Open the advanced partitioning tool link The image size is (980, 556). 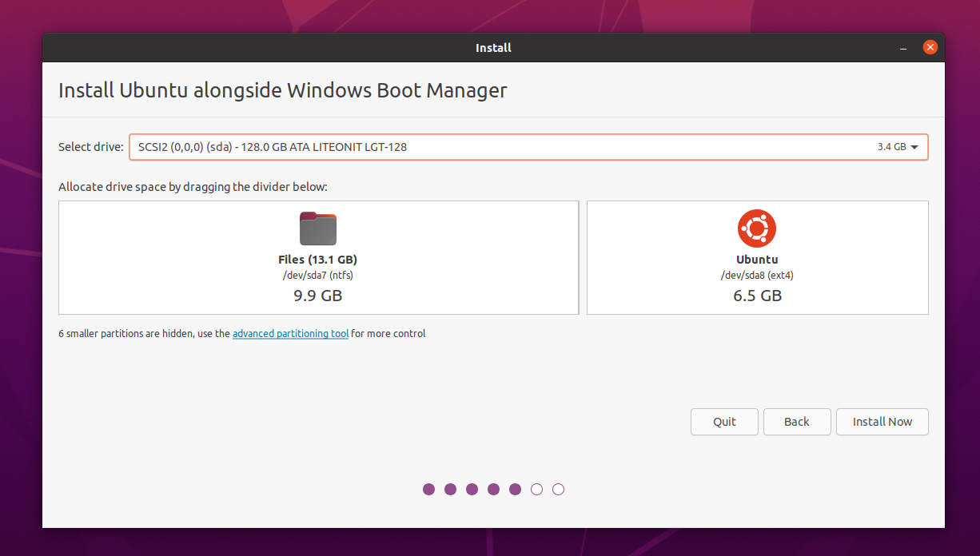[x=290, y=334]
